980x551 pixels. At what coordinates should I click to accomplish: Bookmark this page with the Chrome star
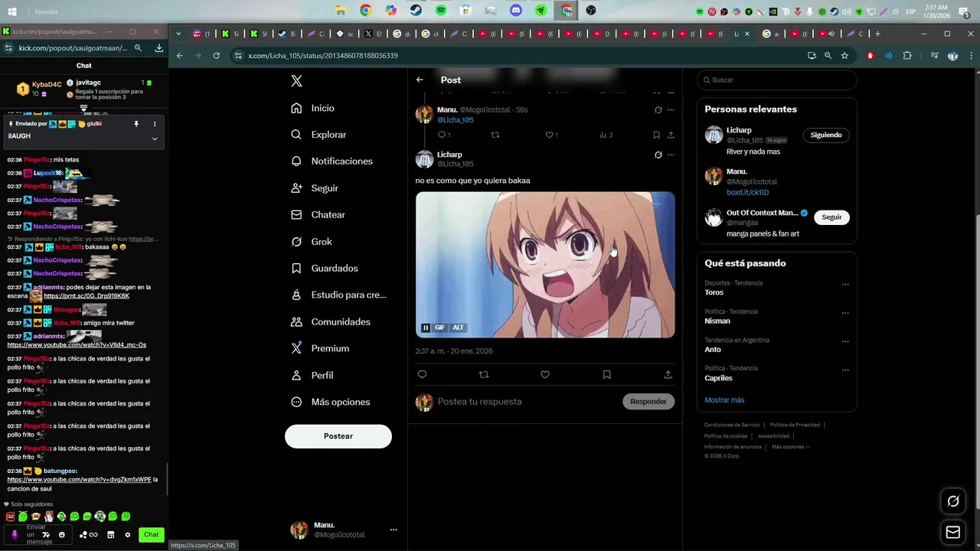844,56
